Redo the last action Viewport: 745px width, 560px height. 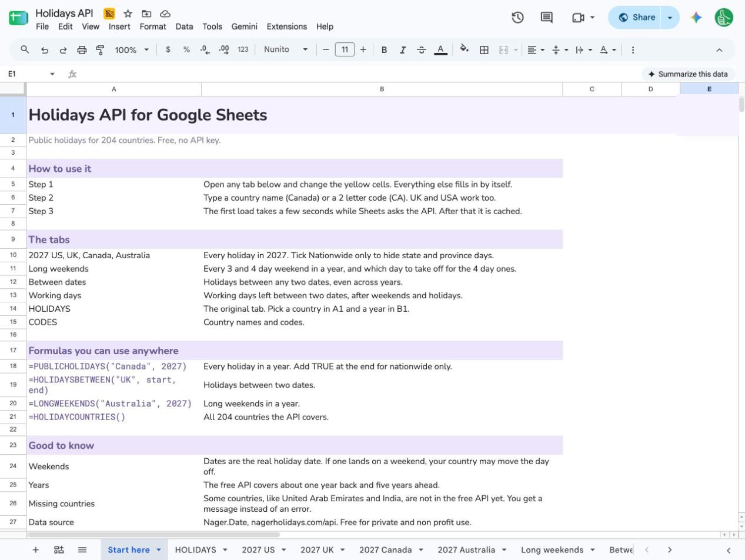pos(63,50)
